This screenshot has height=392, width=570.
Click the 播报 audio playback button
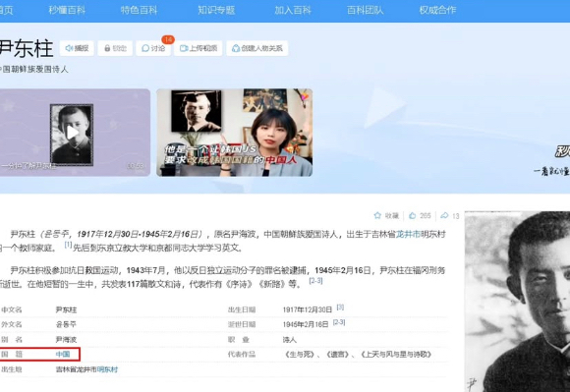click(x=77, y=48)
